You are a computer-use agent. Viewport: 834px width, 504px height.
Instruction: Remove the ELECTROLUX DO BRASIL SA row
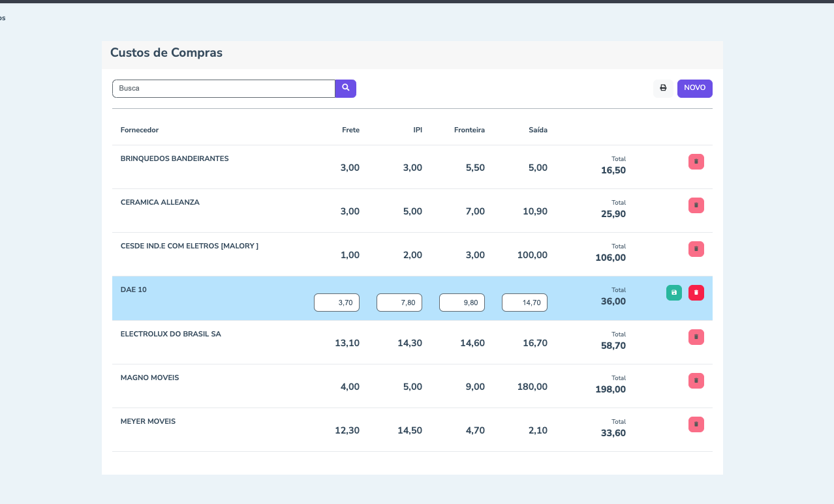tap(696, 337)
